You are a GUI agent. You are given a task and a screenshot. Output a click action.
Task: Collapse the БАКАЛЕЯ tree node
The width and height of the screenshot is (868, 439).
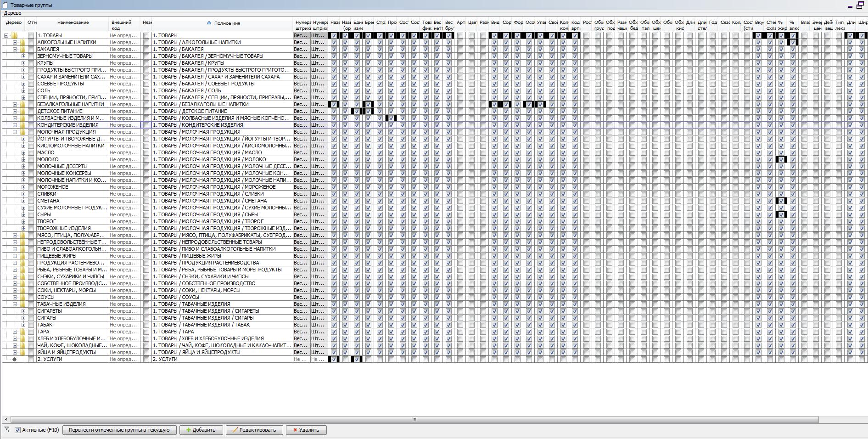coord(15,49)
